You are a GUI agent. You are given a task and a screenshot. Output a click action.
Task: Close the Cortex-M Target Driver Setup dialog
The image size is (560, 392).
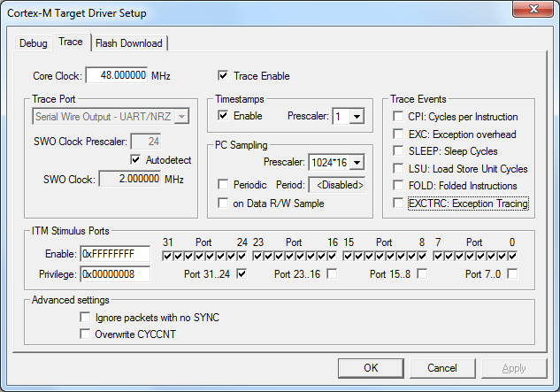[533, 9]
